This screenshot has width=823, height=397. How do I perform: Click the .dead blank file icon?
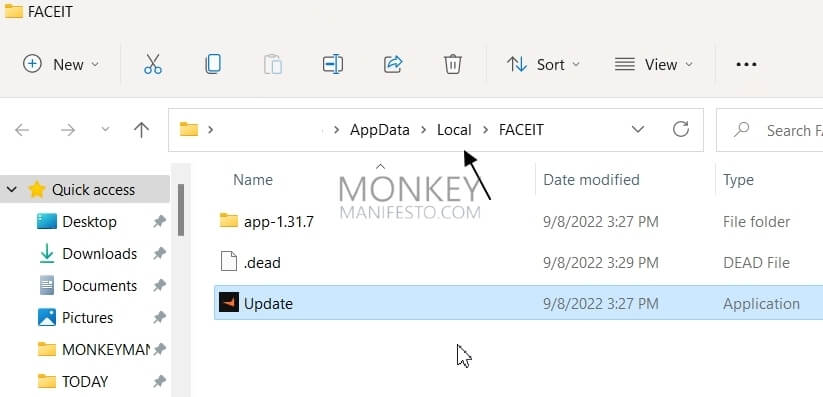coord(228,262)
